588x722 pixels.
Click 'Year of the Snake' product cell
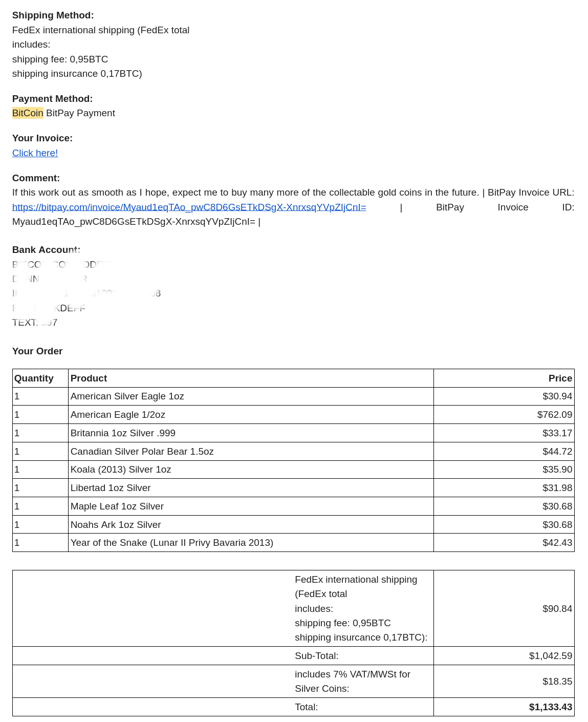click(x=251, y=543)
